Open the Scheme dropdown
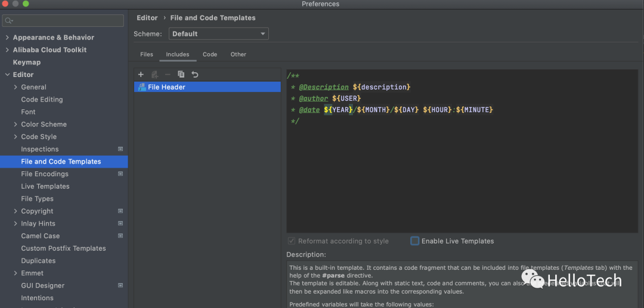The image size is (644, 308). point(218,34)
